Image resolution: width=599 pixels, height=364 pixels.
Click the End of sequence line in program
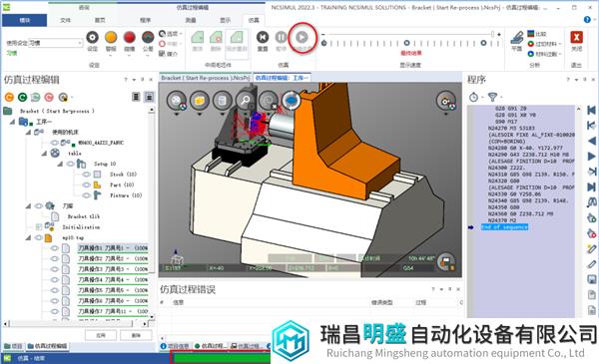(504, 227)
